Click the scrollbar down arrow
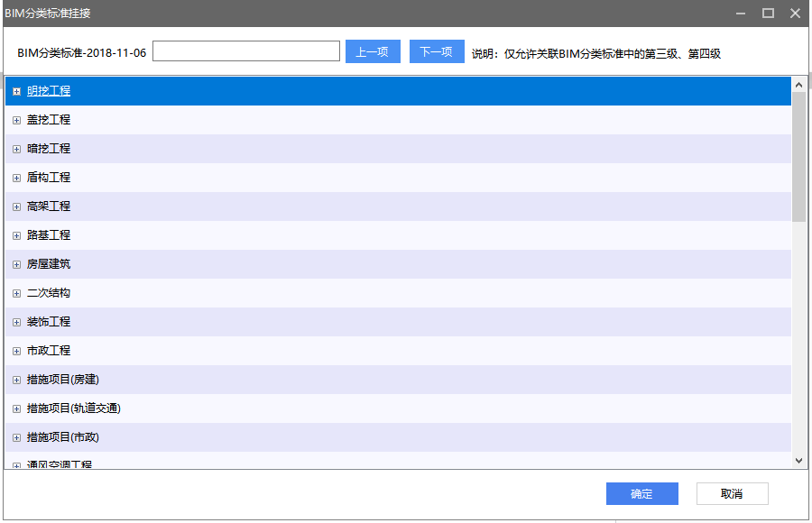Image resolution: width=812 pixels, height=523 pixels. coord(798,460)
